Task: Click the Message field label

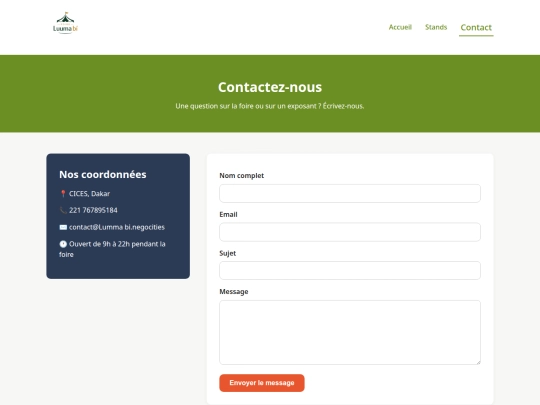Action: [x=234, y=292]
